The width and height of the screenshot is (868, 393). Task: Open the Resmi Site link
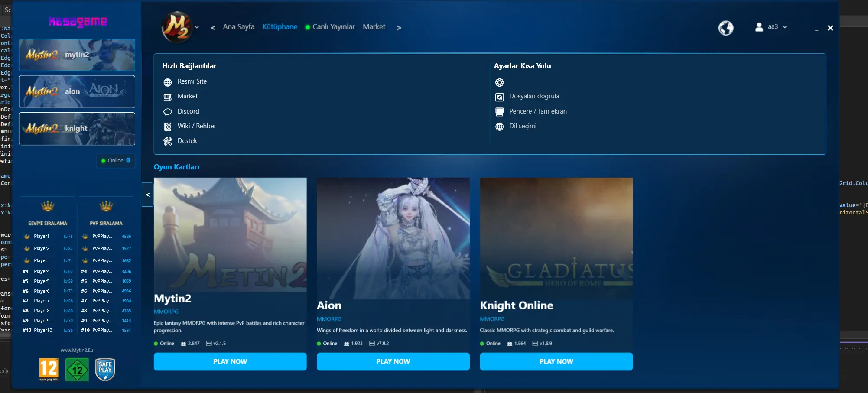coord(192,81)
